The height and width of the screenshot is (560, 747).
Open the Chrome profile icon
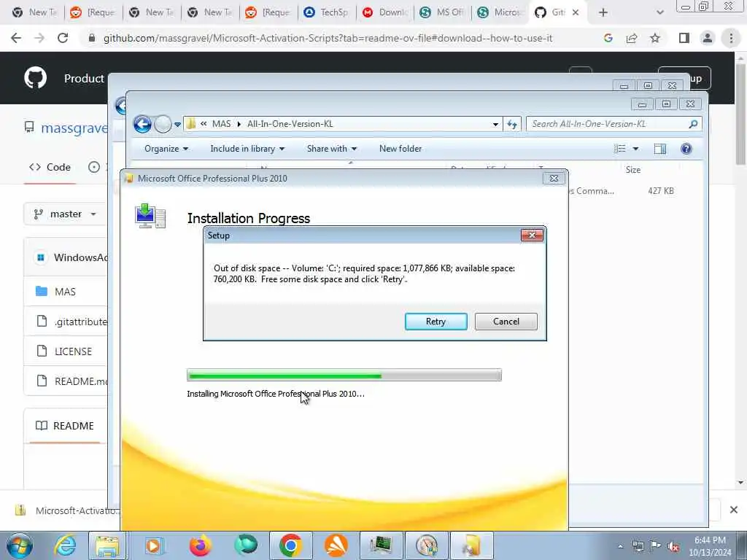[x=708, y=38]
